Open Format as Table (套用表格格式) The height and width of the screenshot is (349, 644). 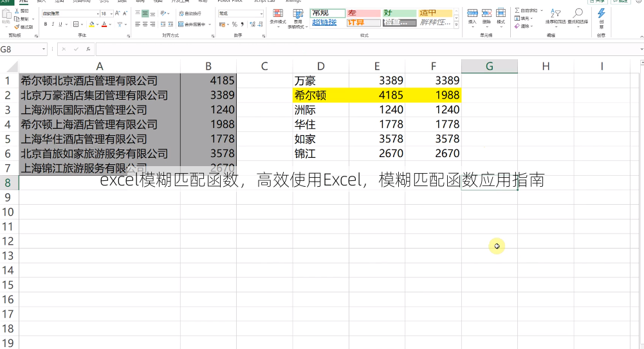tap(297, 19)
